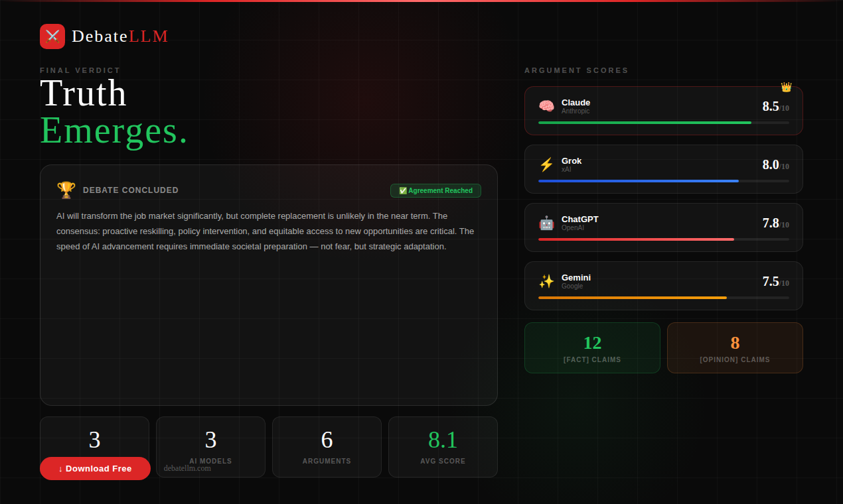843x504 pixels.
Task: Click Claude's 8.5 score value
Action: [771, 106]
